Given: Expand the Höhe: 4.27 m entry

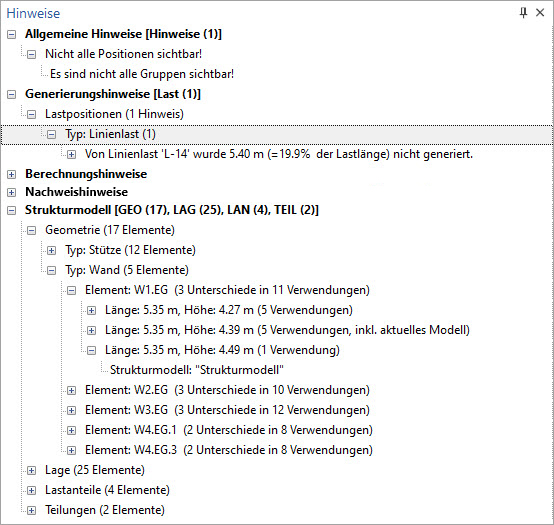Looking at the screenshot, I should (x=92, y=311).
